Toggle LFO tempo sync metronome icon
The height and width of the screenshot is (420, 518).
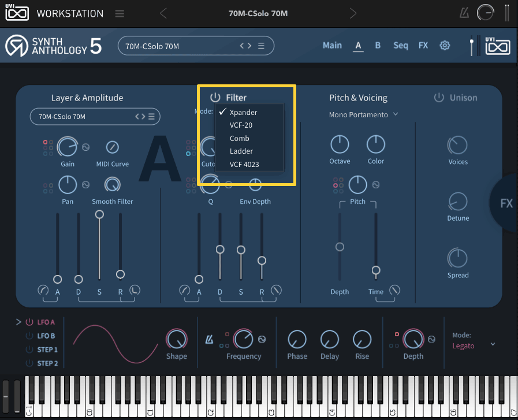tap(209, 339)
